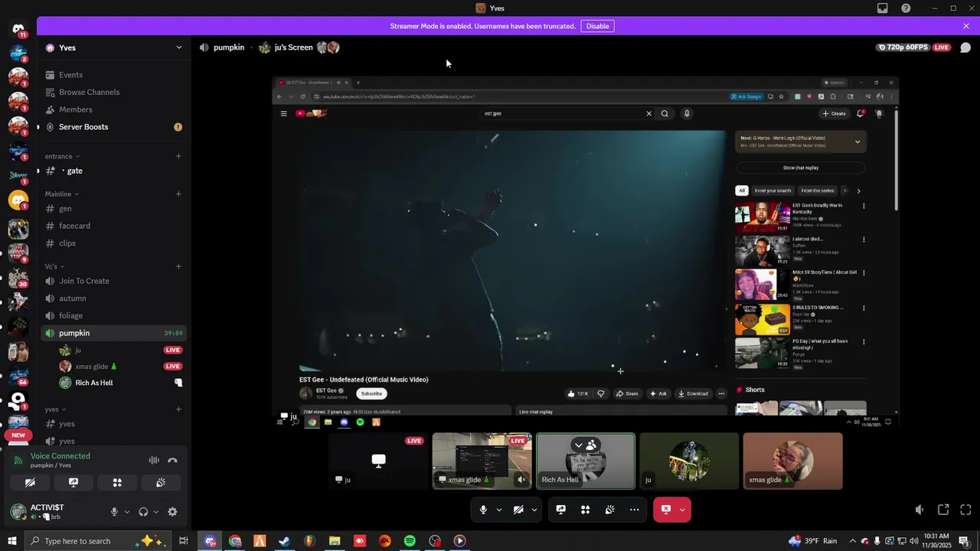Expand red stop-stream button options
Image resolution: width=980 pixels, height=551 pixels.
coord(682,510)
